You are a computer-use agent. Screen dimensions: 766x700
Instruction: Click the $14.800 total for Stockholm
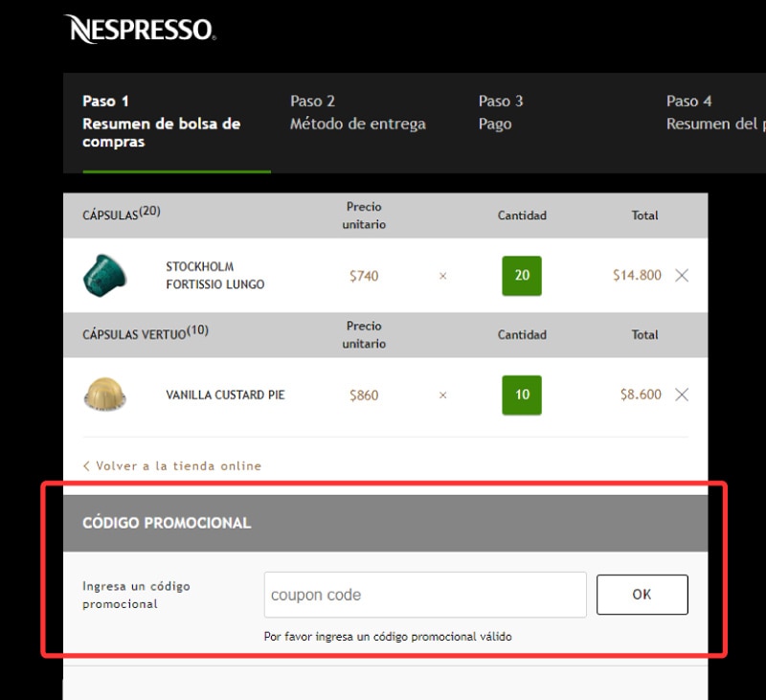[637, 275]
